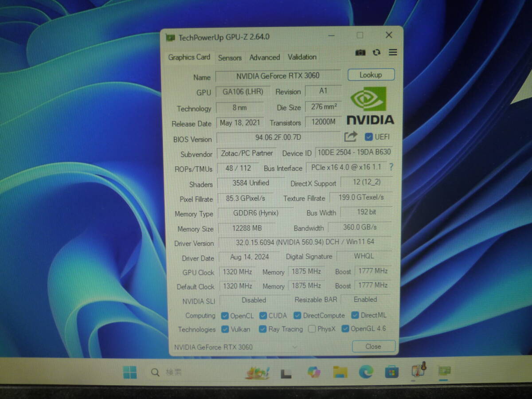Screen dimensions: 532x399
Task: Open Copilot from the taskbar
Action: 314,372
